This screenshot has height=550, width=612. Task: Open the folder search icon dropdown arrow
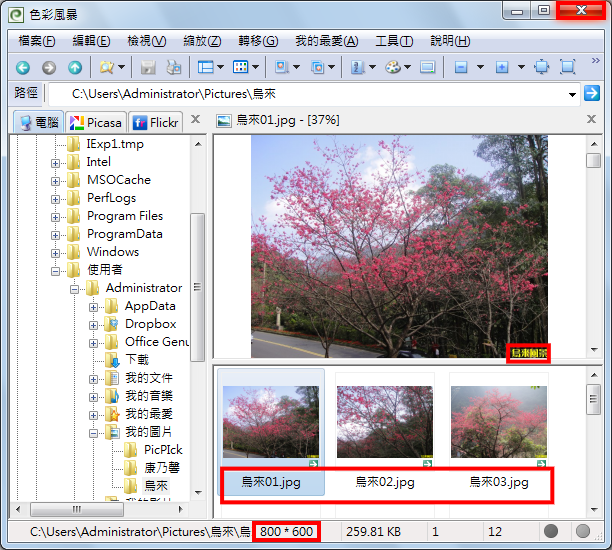[121, 67]
